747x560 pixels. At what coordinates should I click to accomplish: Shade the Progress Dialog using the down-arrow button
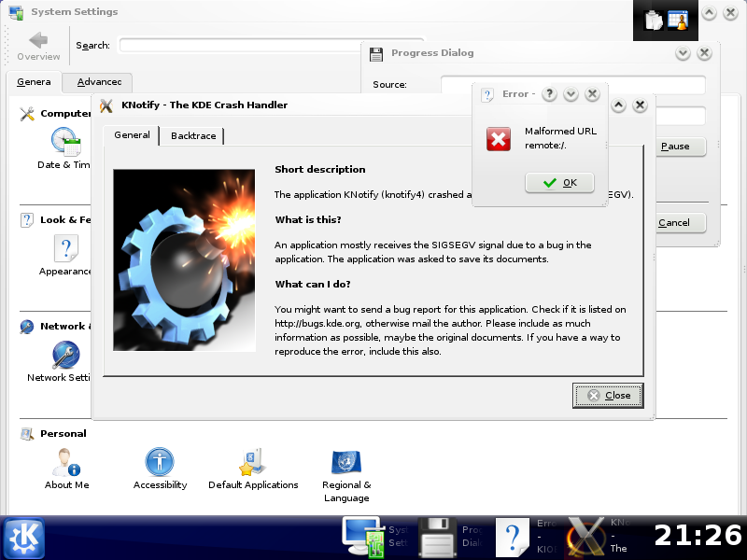pos(683,53)
